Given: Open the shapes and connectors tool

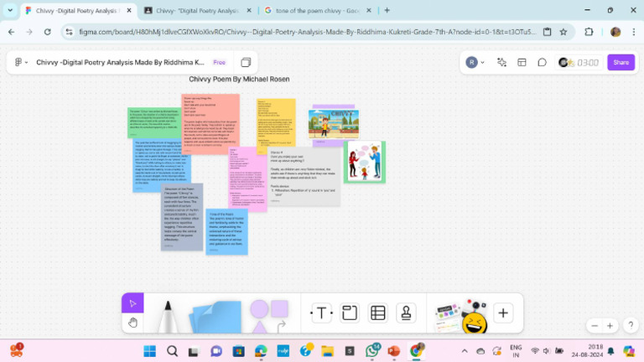Looking at the screenshot, I should point(268,314).
